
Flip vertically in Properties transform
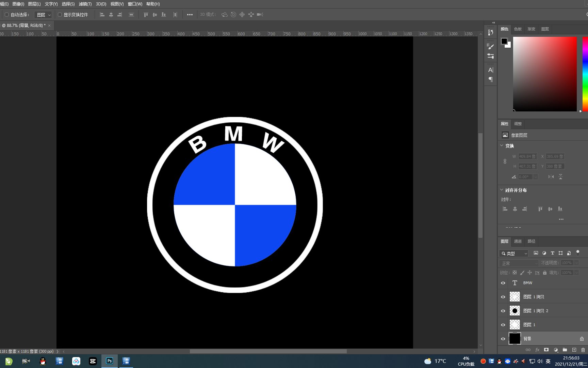point(560,177)
